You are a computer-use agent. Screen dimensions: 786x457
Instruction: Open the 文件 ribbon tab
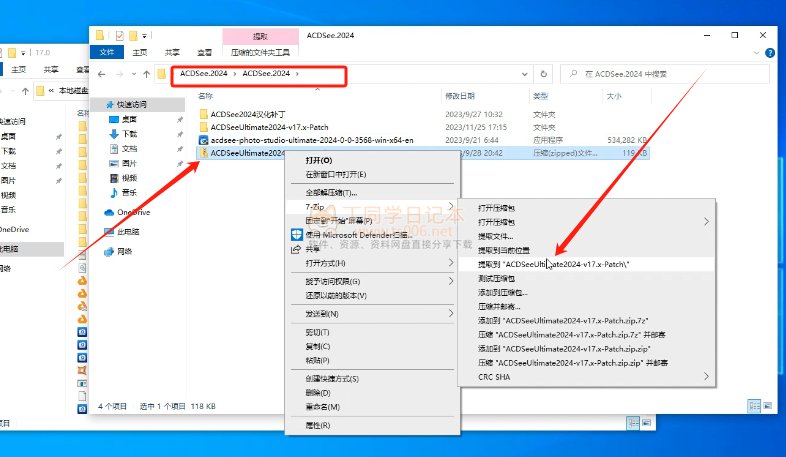click(x=107, y=52)
